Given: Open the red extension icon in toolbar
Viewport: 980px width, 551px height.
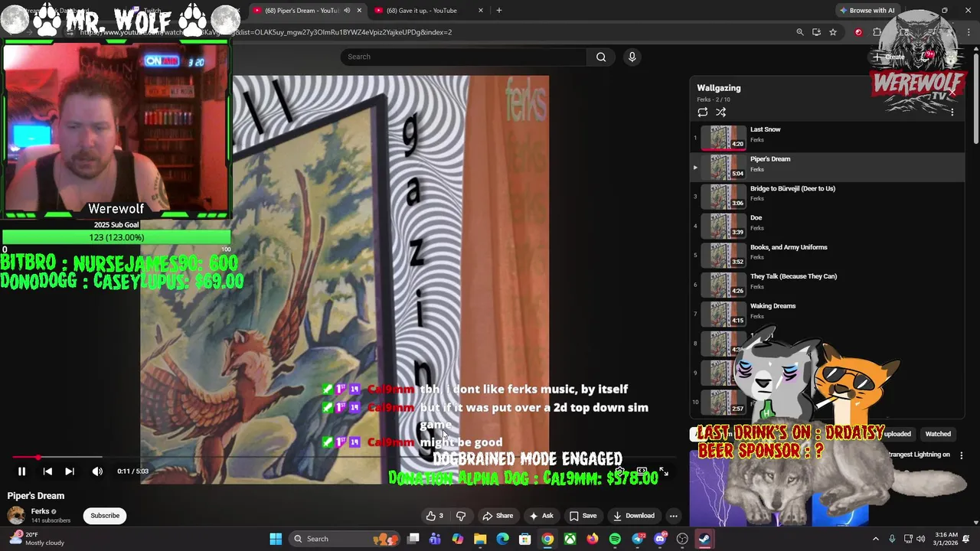Looking at the screenshot, I should pos(858,32).
